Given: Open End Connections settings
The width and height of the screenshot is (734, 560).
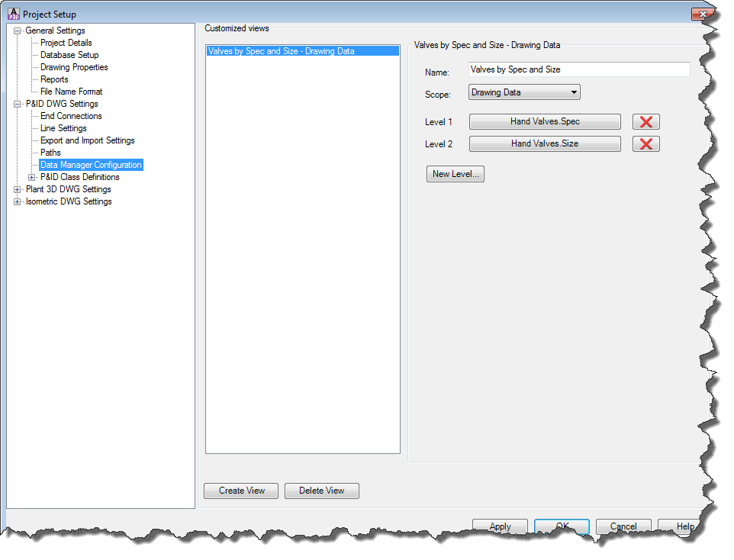Looking at the screenshot, I should 71,116.
